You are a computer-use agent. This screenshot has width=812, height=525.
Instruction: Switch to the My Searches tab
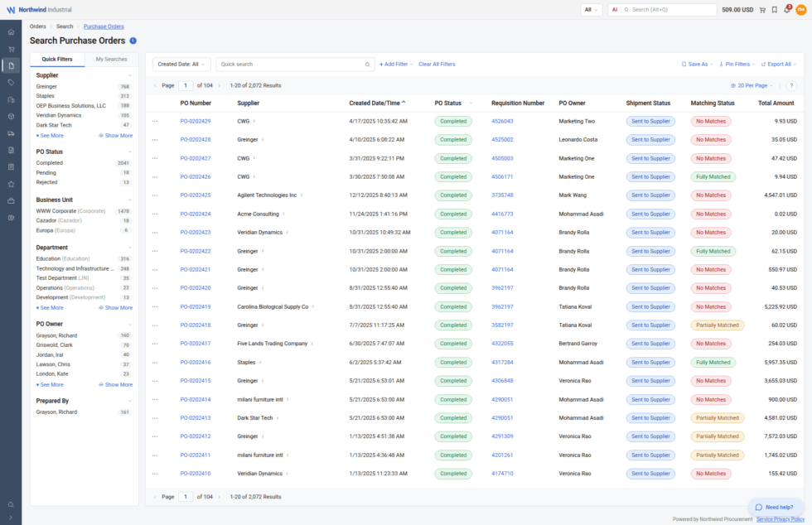[x=111, y=60]
